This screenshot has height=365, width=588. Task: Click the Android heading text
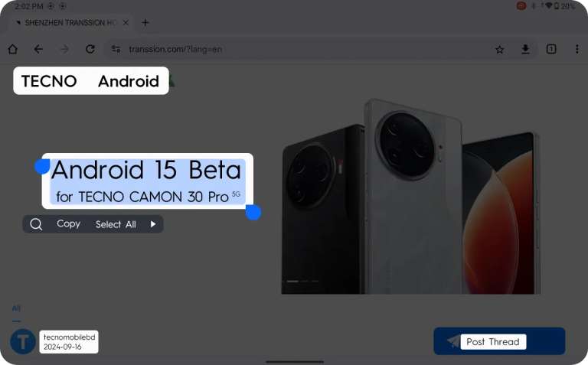(129, 81)
